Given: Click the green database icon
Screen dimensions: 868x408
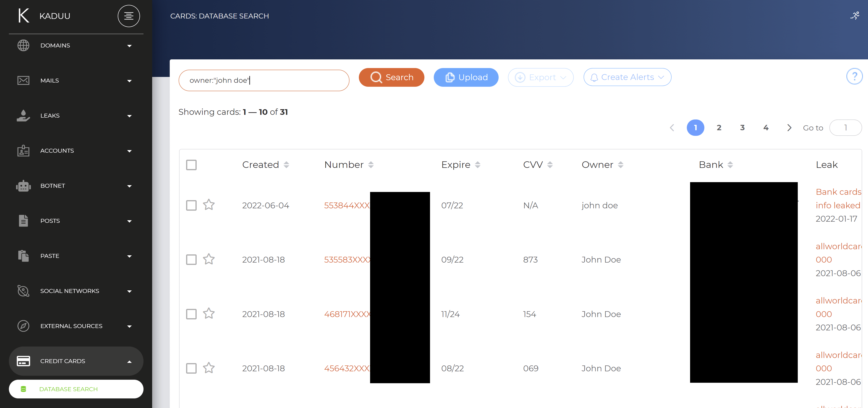Looking at the screenshot, I should click(23, 389).
